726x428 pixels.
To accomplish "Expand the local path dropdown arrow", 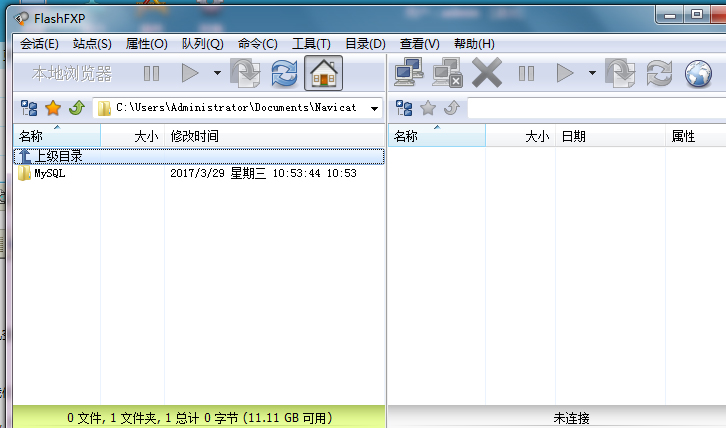I will [375, 108].
